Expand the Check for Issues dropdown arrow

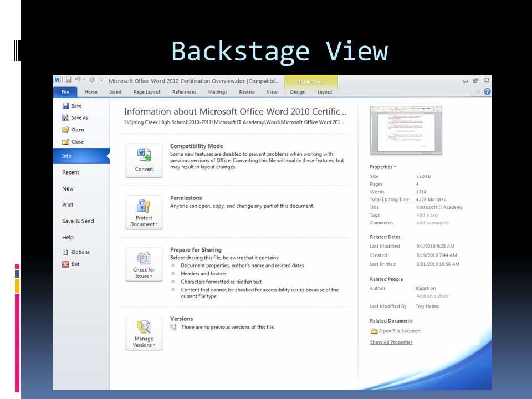(151, 276)
